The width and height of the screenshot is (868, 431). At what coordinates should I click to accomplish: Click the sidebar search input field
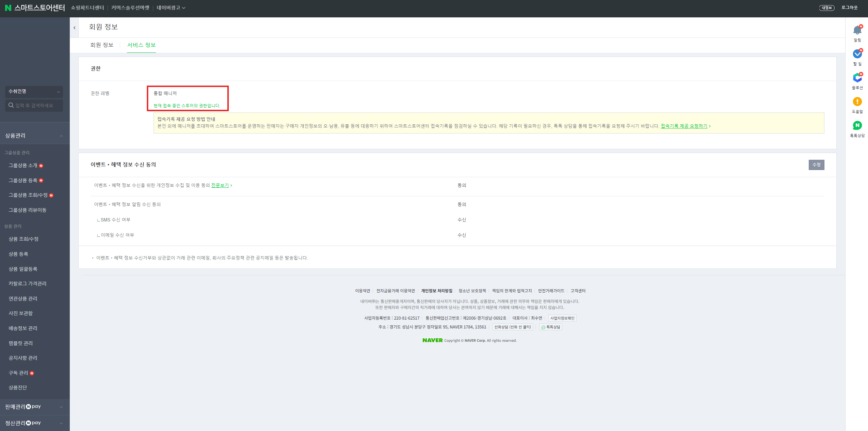click(x=34, y=106)
